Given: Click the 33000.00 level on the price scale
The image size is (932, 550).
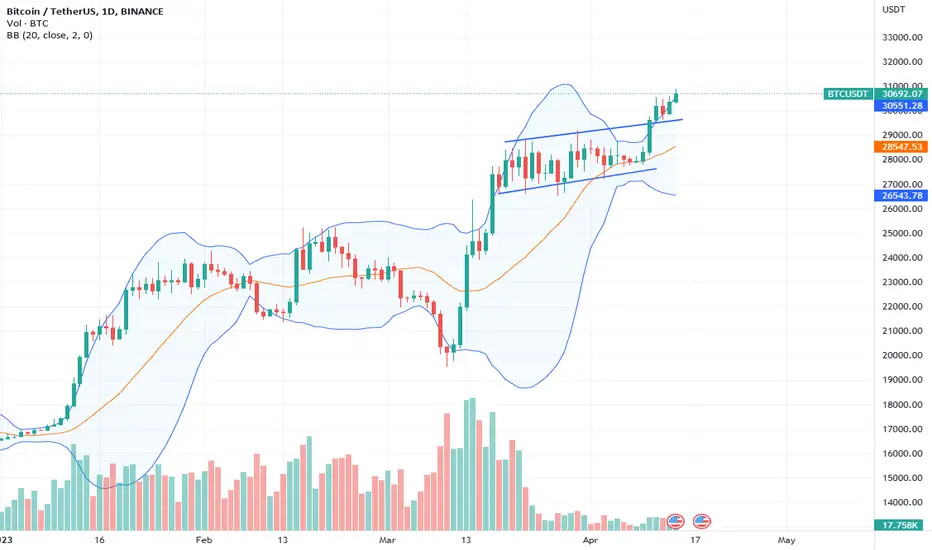Looking at the screenshot, I should coord(902,37).
